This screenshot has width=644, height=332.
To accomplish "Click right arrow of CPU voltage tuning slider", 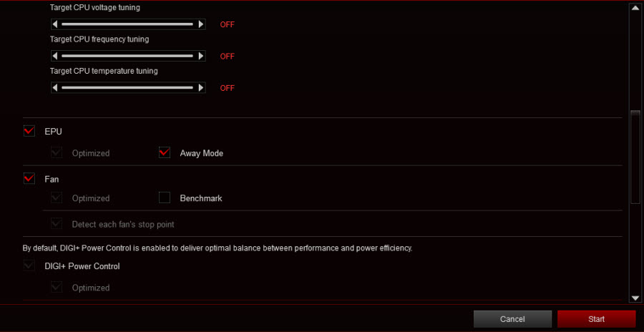I will tap(201, 24).
